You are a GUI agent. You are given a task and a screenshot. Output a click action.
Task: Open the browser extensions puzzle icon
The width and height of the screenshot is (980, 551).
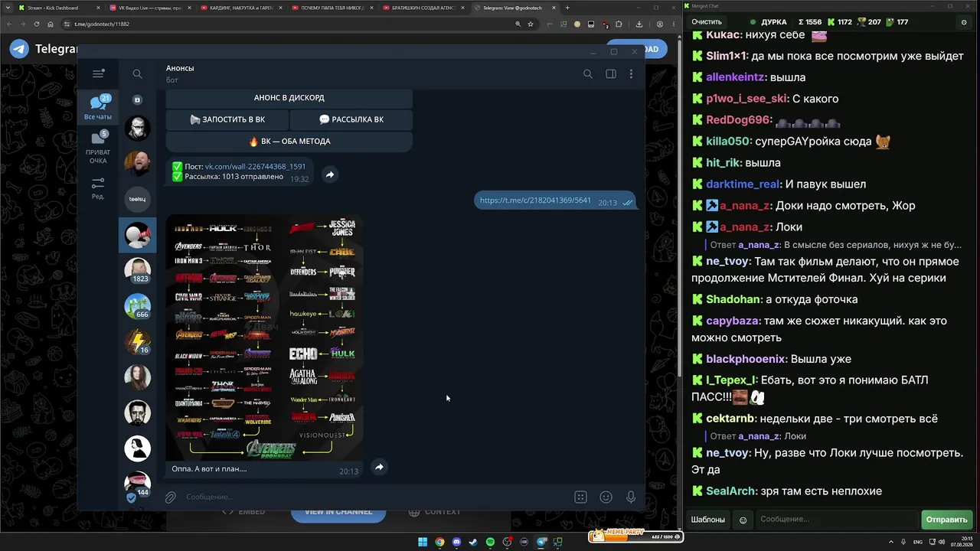619,24
